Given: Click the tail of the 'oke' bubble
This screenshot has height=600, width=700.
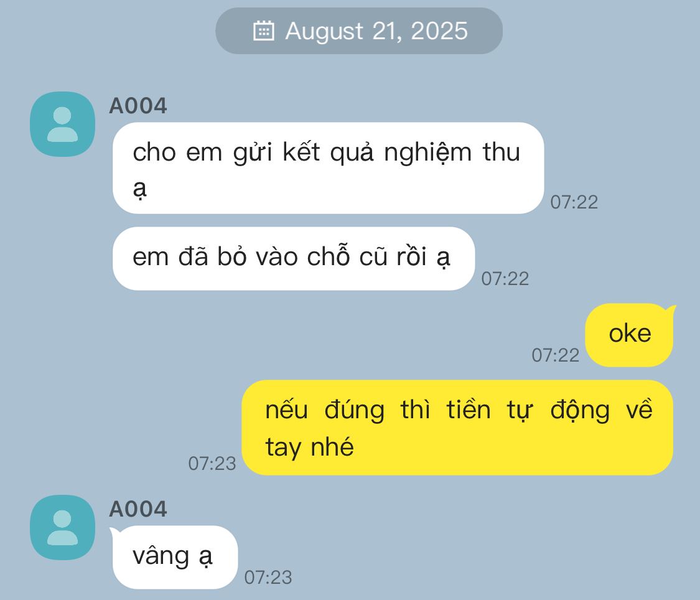Looking at the screenshot, I should click(670, 310).
